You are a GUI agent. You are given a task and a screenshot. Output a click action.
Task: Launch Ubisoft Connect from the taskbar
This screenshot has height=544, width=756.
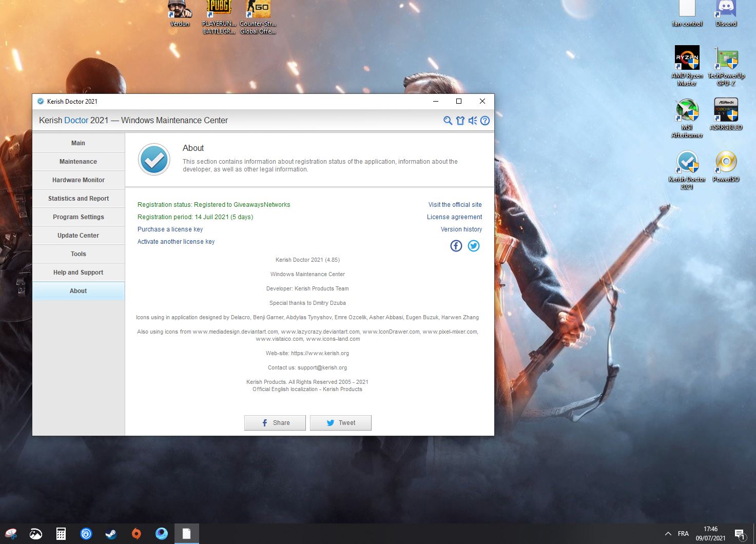pyautogui.click(x=86, y=534)
